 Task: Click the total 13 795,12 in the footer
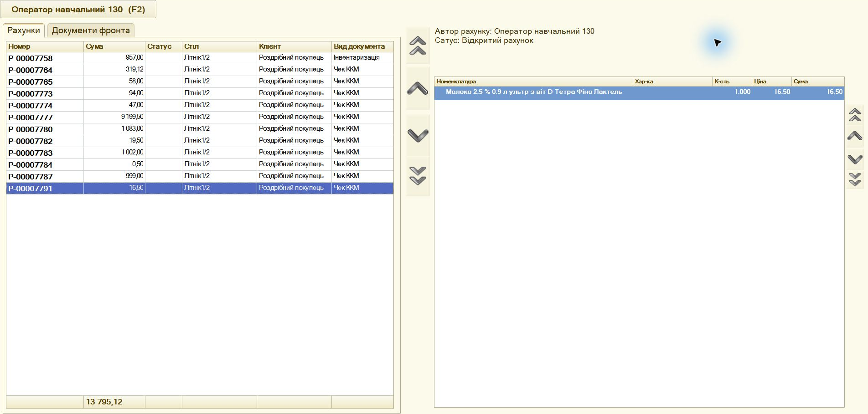[x=104, y=402]
